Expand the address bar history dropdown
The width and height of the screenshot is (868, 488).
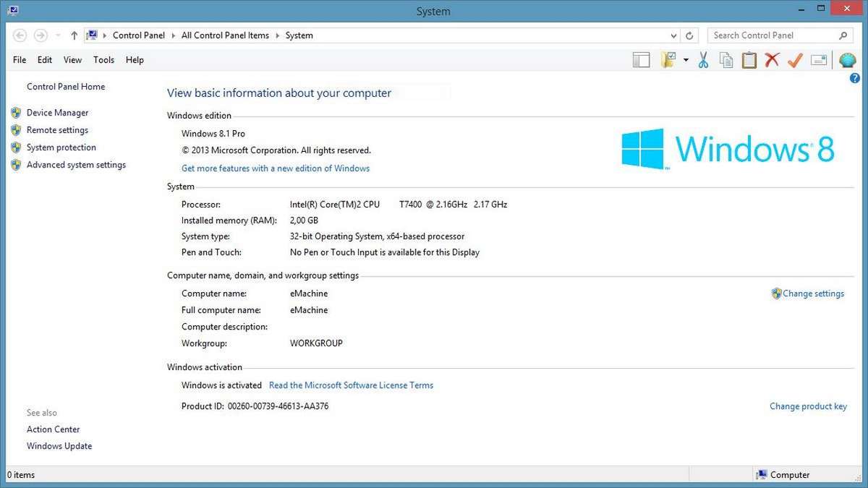tap(673, 35)
